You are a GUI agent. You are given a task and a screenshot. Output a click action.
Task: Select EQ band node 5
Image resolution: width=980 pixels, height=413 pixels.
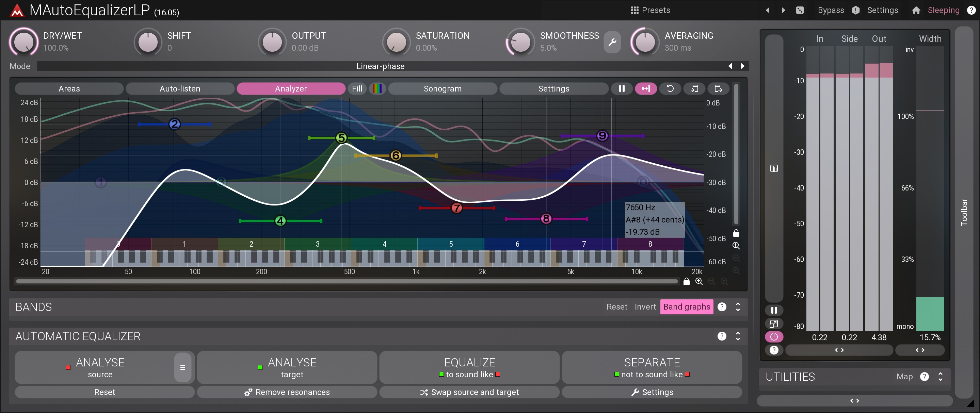click(341, 138)
